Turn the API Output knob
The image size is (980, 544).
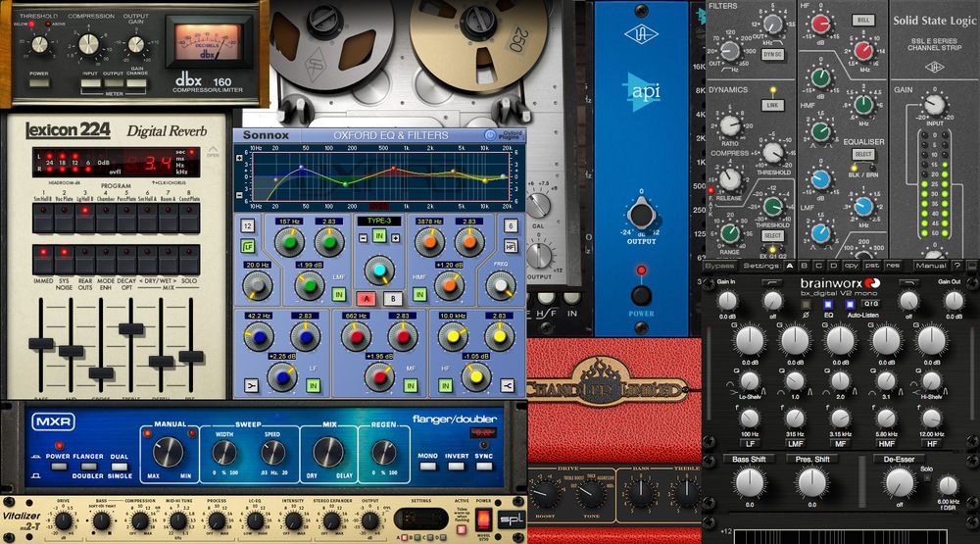click(641, 215)
